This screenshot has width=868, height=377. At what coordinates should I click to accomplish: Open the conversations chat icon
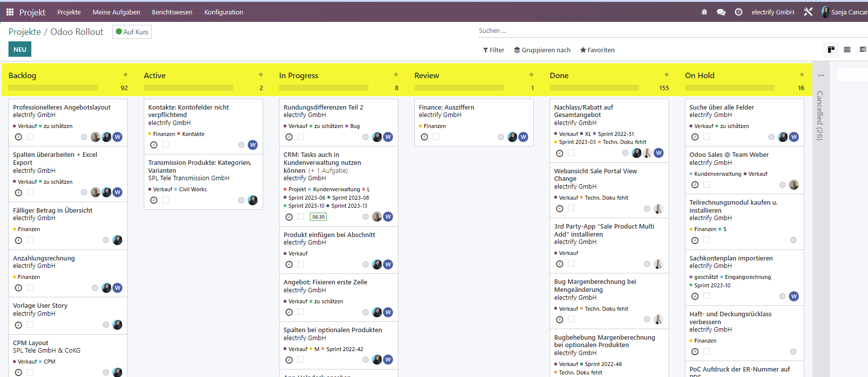[721, 12]
